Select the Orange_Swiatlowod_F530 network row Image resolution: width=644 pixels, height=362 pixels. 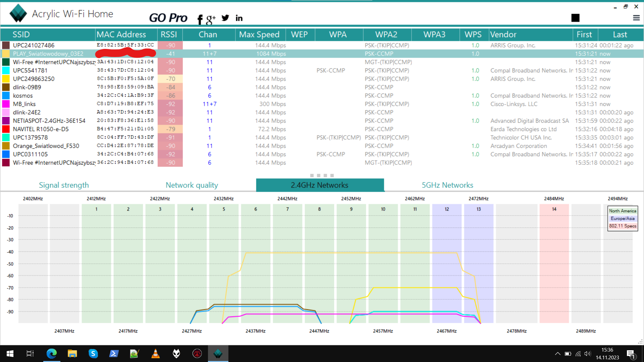[322, 146]
